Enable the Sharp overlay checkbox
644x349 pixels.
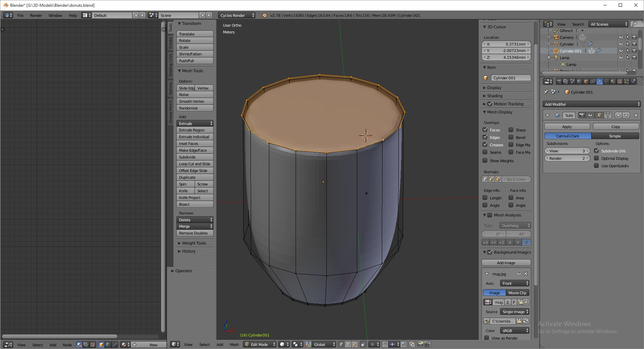[x=511, y=130]
